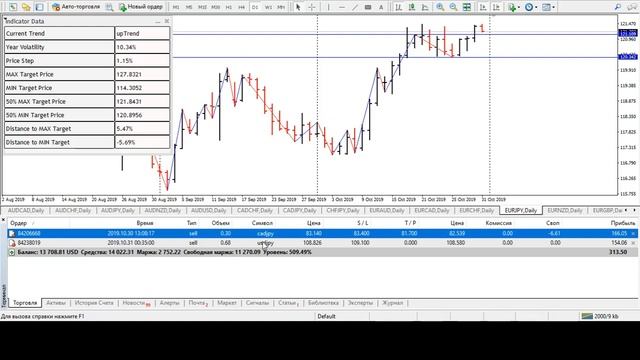Click the upTrend value cell
Screen dimensions: 640x360
tap(142, 33)
